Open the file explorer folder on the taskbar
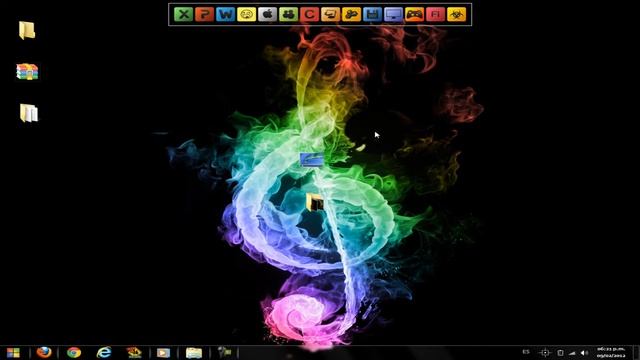 [194, 353]
